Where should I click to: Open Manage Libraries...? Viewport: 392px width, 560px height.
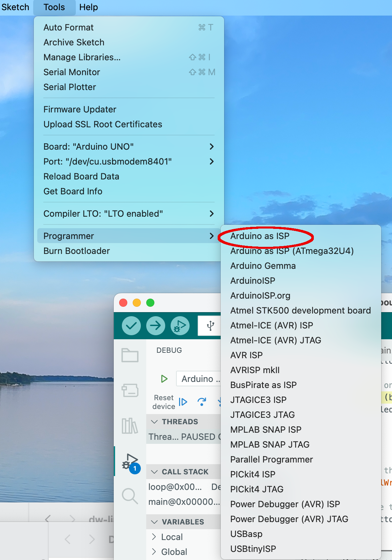coord(129,57)
